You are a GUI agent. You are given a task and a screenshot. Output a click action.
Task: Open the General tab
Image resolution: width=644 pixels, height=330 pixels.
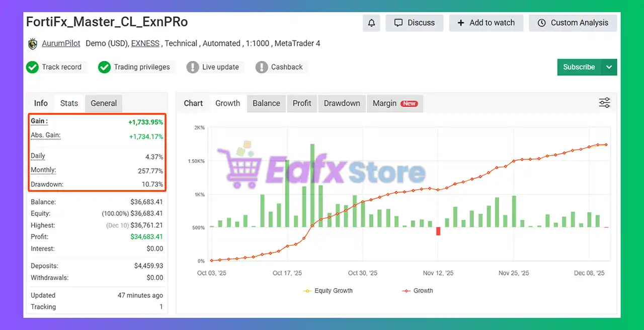pos(104,103)
